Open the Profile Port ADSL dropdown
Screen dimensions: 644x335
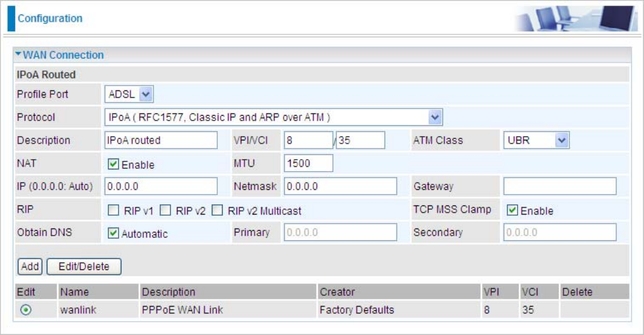pyautogui.click(x=129, y=94)
